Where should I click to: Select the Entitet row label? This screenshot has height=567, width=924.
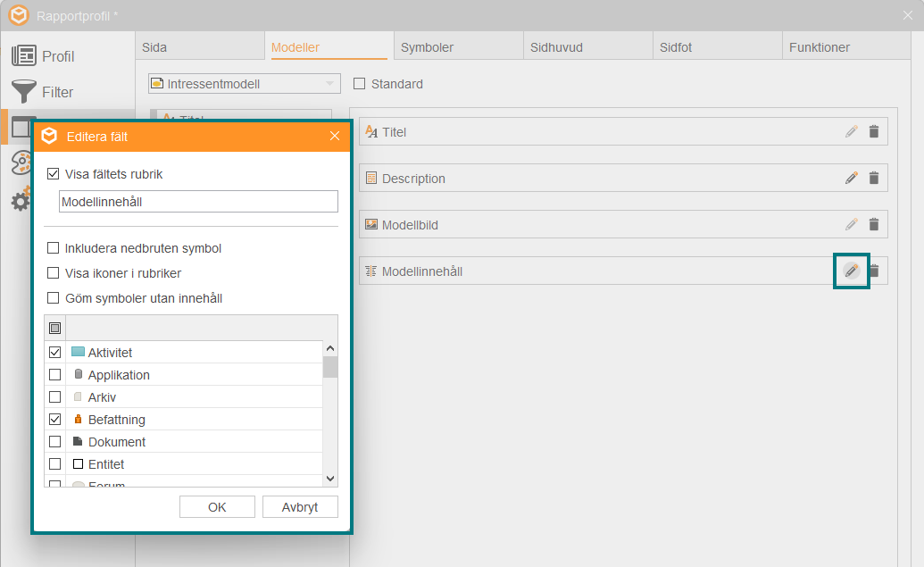106,464
